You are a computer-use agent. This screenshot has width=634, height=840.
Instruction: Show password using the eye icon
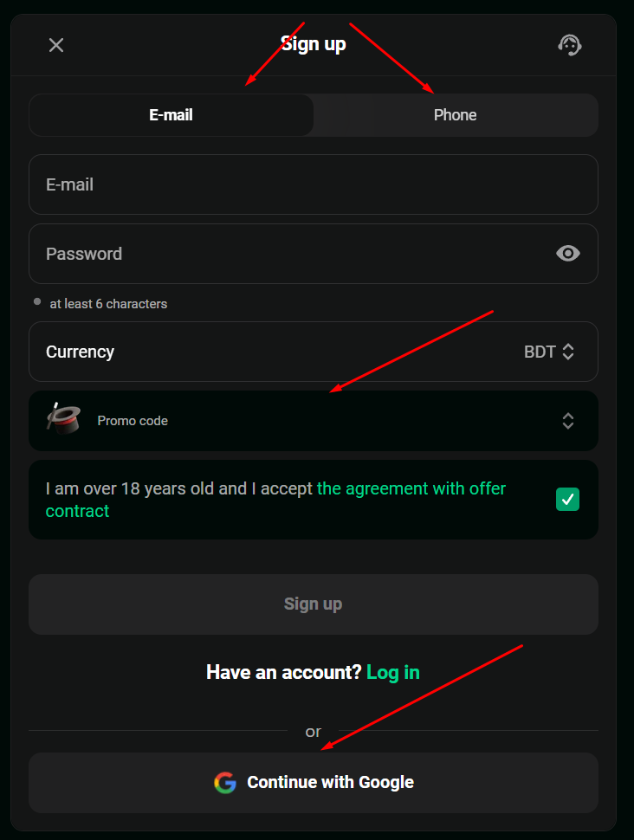pos(568,254)
